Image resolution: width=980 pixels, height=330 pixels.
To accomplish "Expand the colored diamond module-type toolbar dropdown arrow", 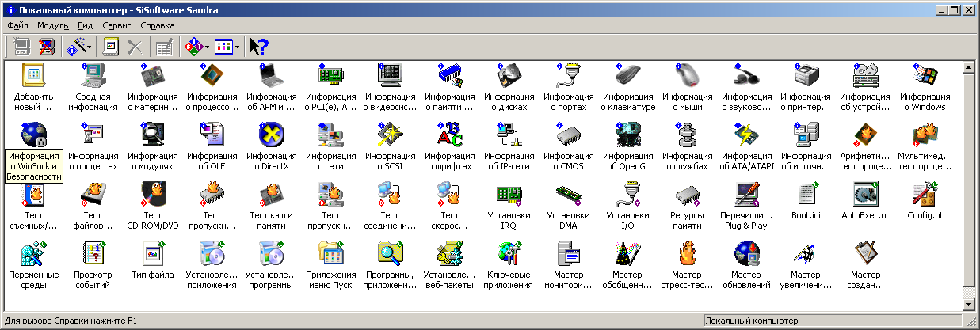I will tap(207, 47).
